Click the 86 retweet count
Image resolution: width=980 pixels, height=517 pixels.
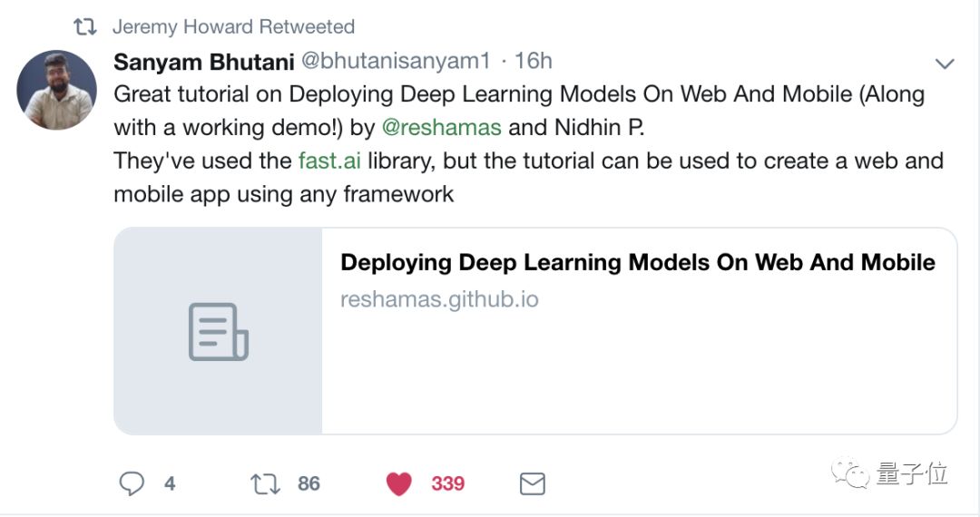309,483
